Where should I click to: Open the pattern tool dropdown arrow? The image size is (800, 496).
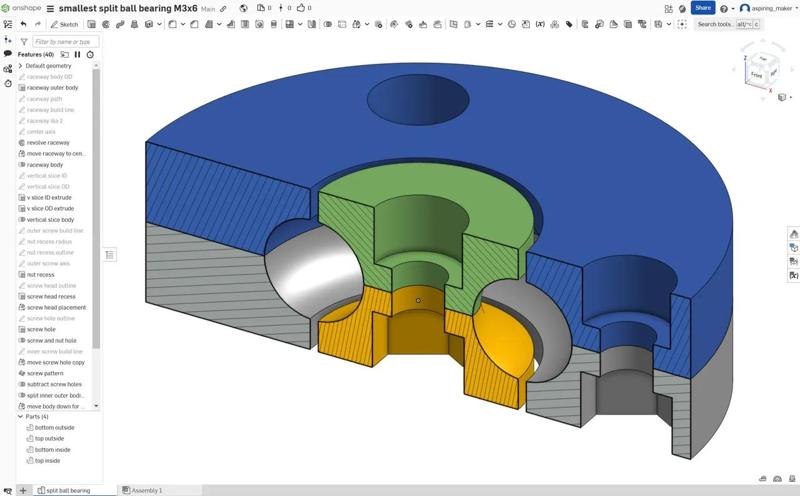click(300, 24)
